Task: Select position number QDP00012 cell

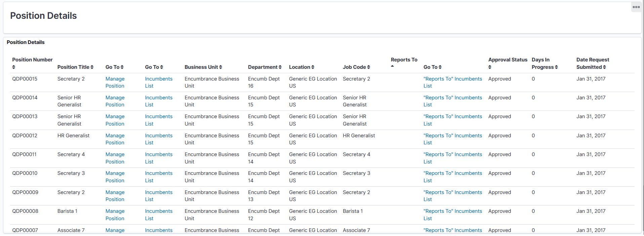Action: tap(25, 136)
